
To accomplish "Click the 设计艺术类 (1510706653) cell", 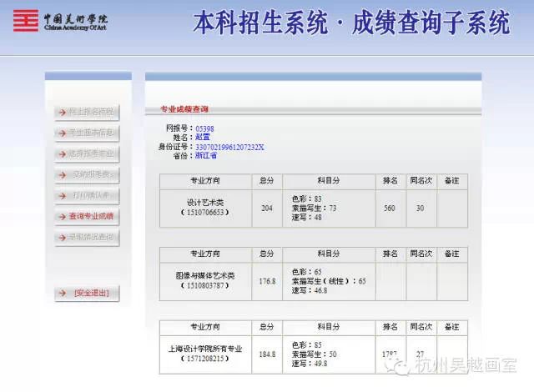I will (x=205, y=207).
